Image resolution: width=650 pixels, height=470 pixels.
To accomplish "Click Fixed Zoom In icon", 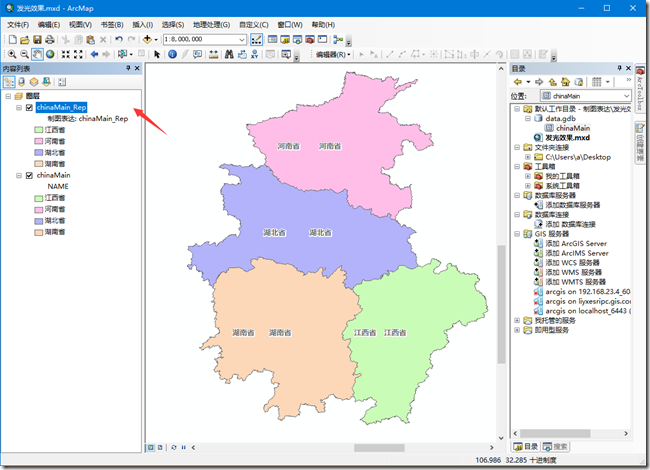I will [x=65, y=54].
